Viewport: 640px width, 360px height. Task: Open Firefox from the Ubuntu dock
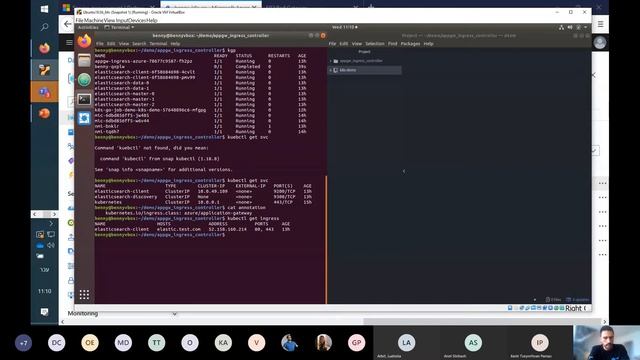coord(84,41)
